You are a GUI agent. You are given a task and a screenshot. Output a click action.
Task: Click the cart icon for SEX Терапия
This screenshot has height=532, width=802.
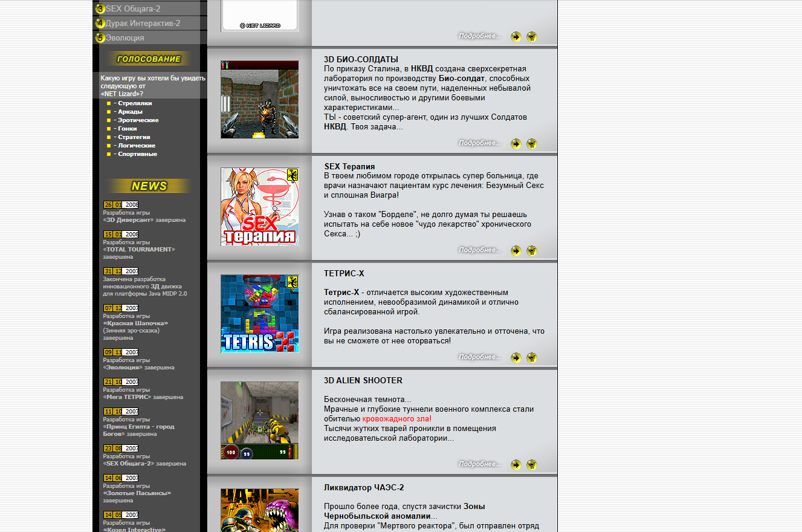pos(532,250)
